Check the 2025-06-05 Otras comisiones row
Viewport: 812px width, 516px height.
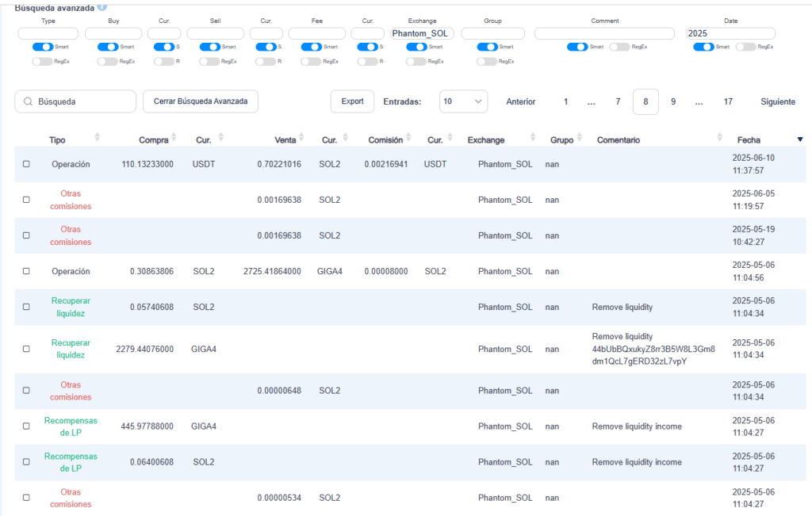pyautogui.click(x=26, y=200)
